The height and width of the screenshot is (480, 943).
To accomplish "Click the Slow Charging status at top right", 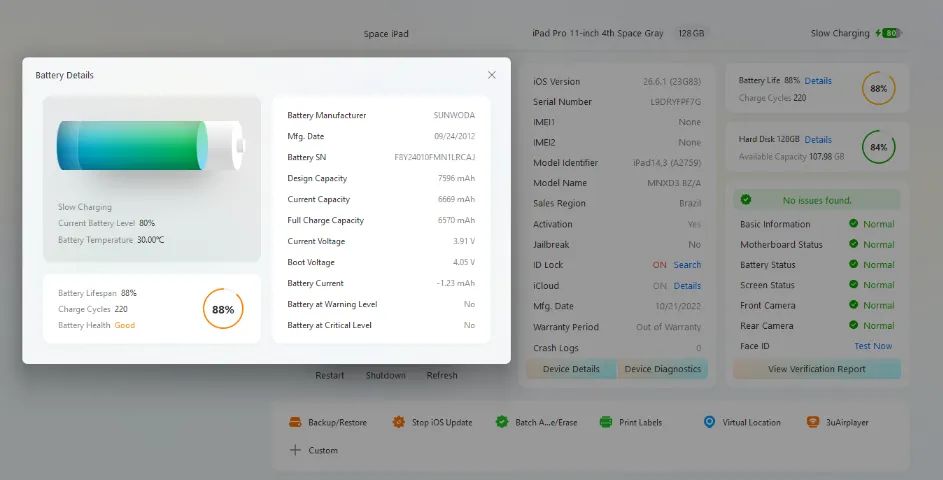I will [x=840, y=33].
